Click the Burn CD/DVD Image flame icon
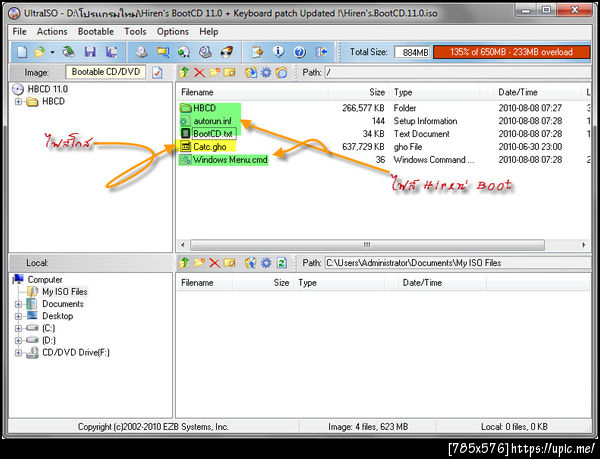Screen dimensions: 600x459 (x=227, y=52)
